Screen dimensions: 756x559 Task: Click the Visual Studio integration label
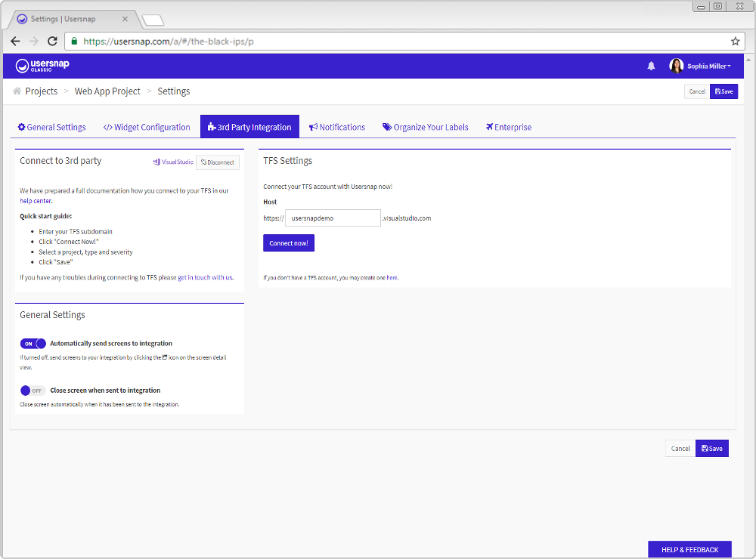[173, 162]
